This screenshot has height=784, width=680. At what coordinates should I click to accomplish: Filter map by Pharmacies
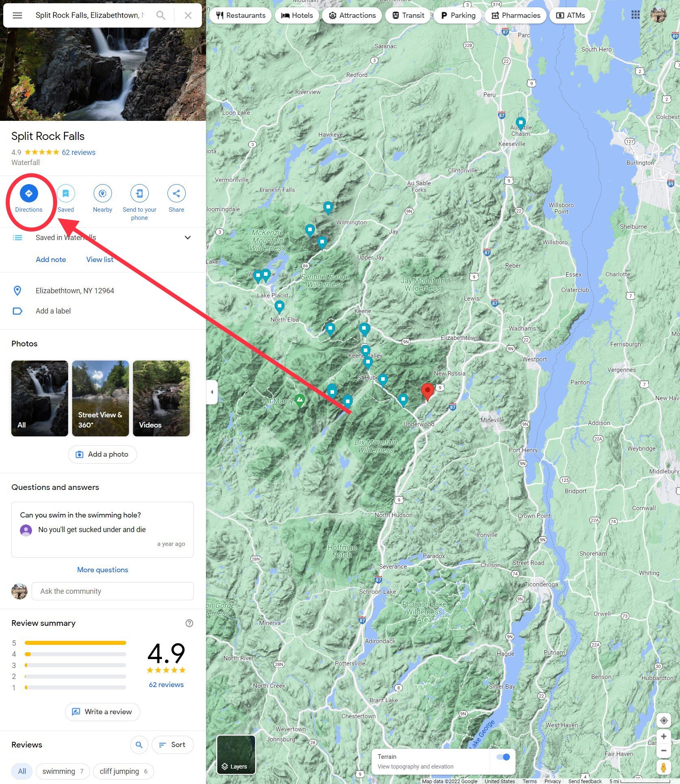(x=516, y=15)
